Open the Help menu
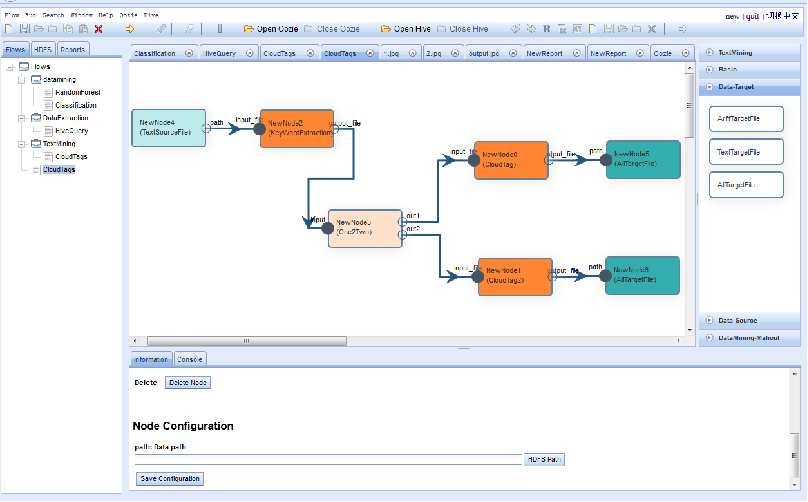808x502 pixels. point(106,15)
